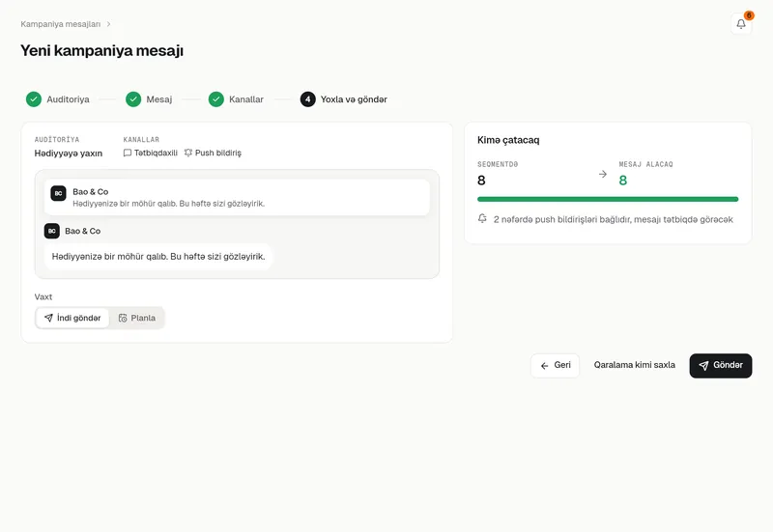Go to the Mesaj step
Image resolution: width=773 pixels, height=532 pixels.
click(x=149, y=99)
